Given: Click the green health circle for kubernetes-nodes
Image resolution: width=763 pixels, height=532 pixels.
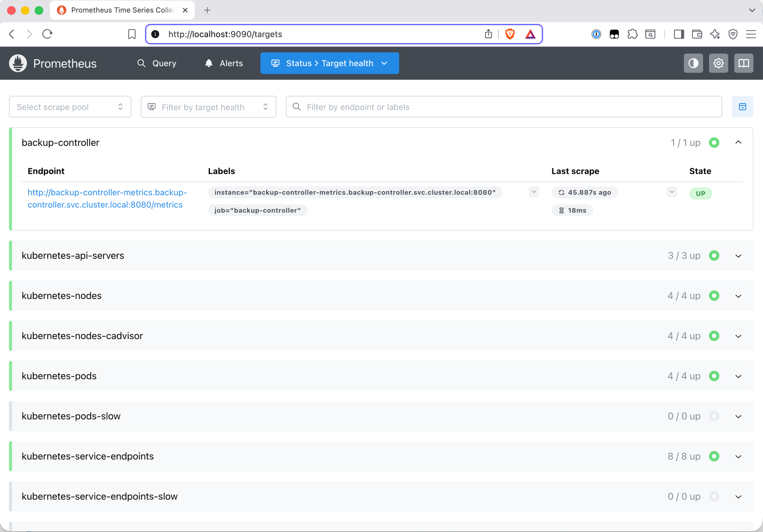Looking at the screenshot, I should (x=714, y=296).
